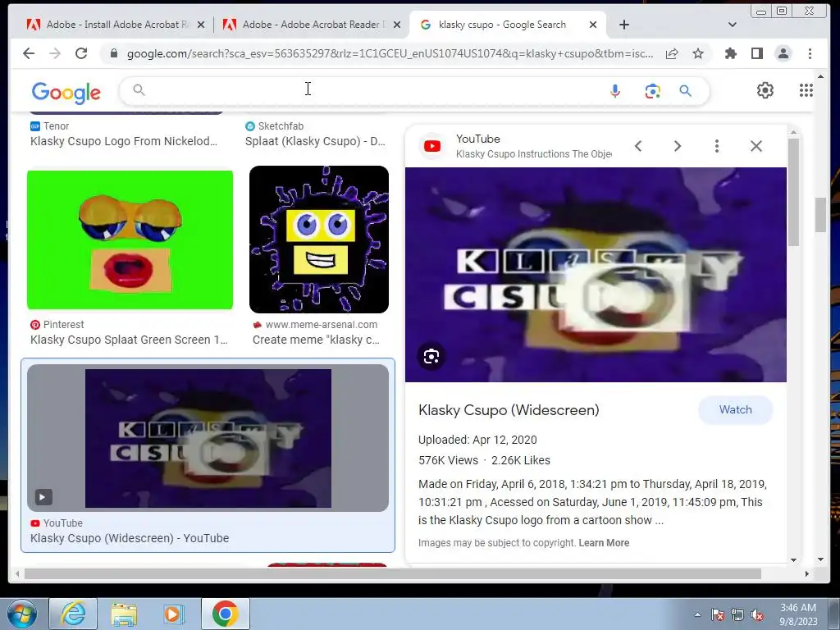Open Windows Media Player from taskbar
The height and width of the screenshot is (630, 840).
(x=174, y=614)
